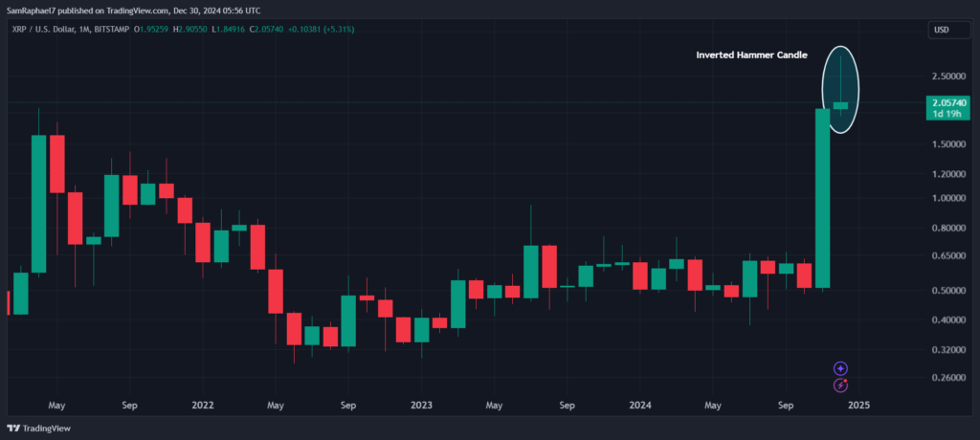Screen dimensions: 980x440
Task: Click the TradingView logo in the bottom corner
Action: pyautogui.click(x=38, y=429)
